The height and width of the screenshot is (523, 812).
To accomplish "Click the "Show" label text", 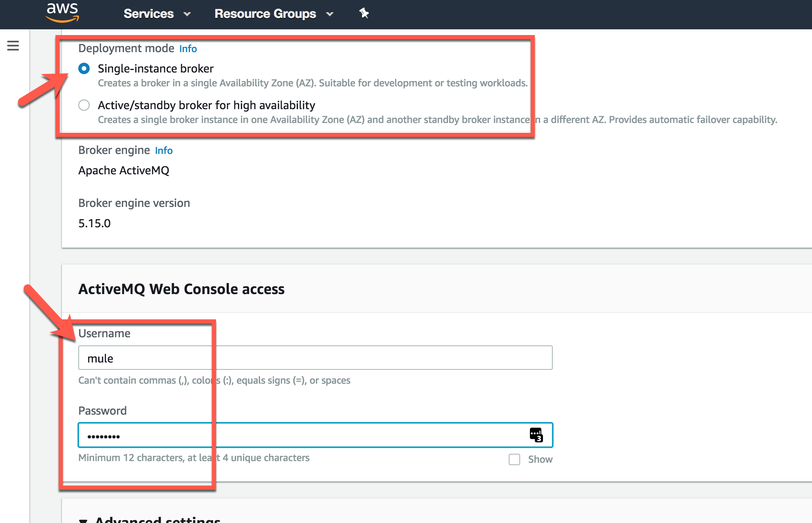I will click(x=540, y=459).
